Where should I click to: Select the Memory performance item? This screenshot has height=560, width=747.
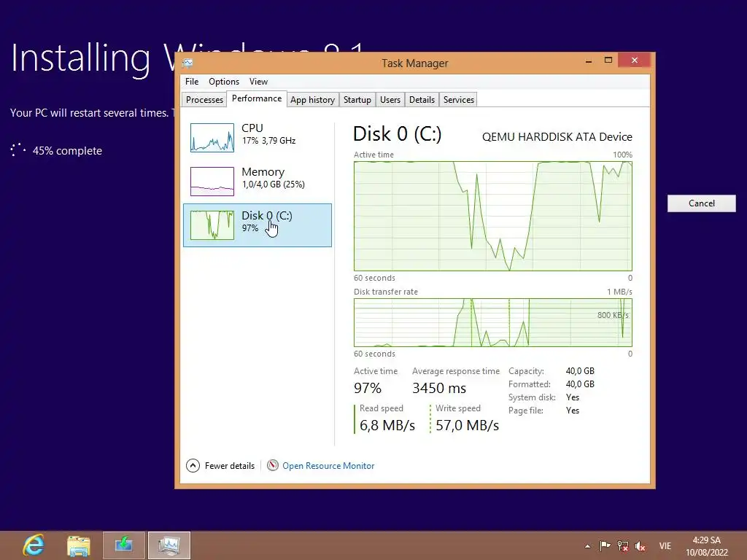coord(258,182)
